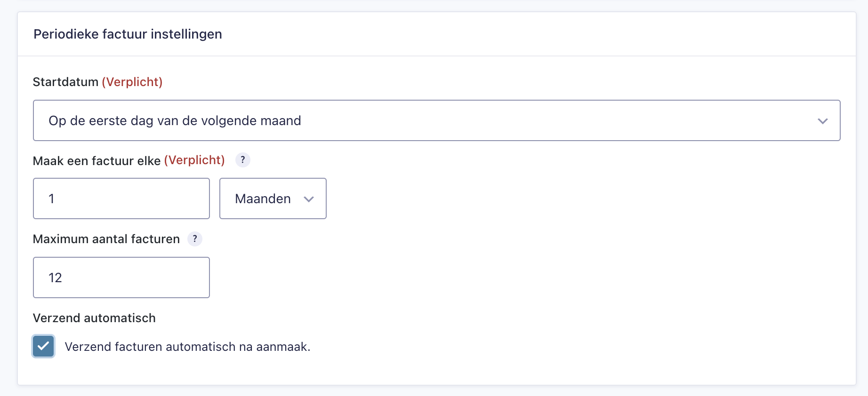The width and height of the screenshot is (868, 396).
Task: Open the Startdatum dropdown
Action: 436,120
